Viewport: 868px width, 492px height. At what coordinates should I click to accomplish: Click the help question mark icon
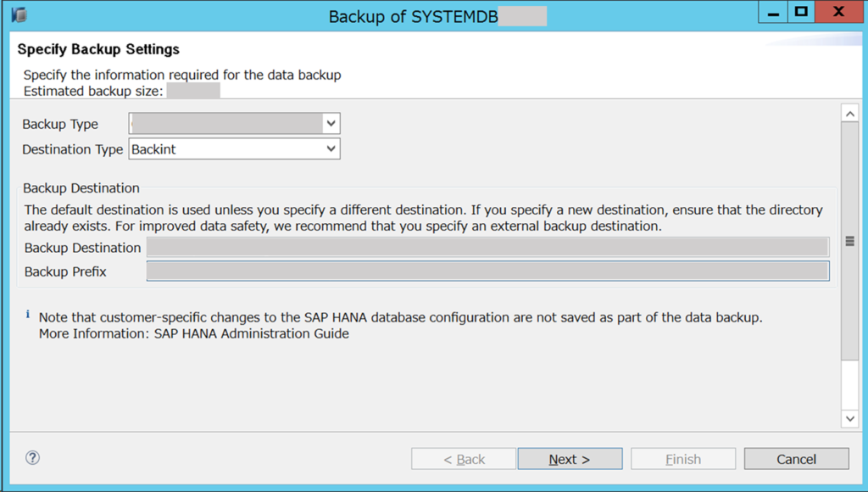[33, 458]
